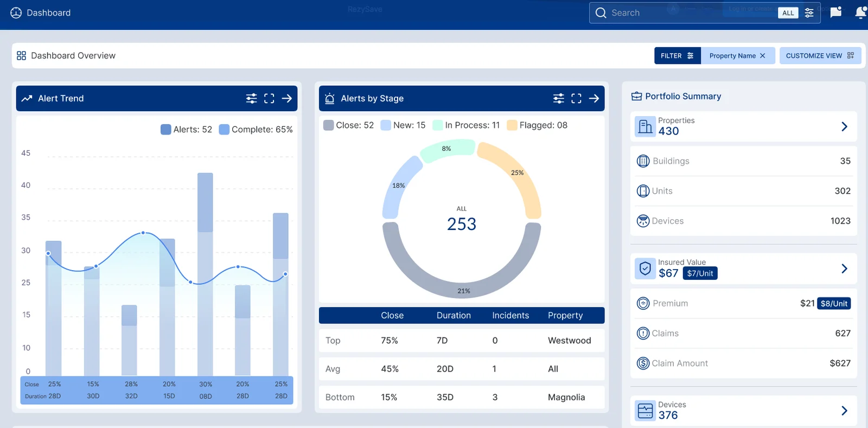Open search filter sliders icon beside ALL
Screen dimensions: 868x428
(x=809, y=13)
